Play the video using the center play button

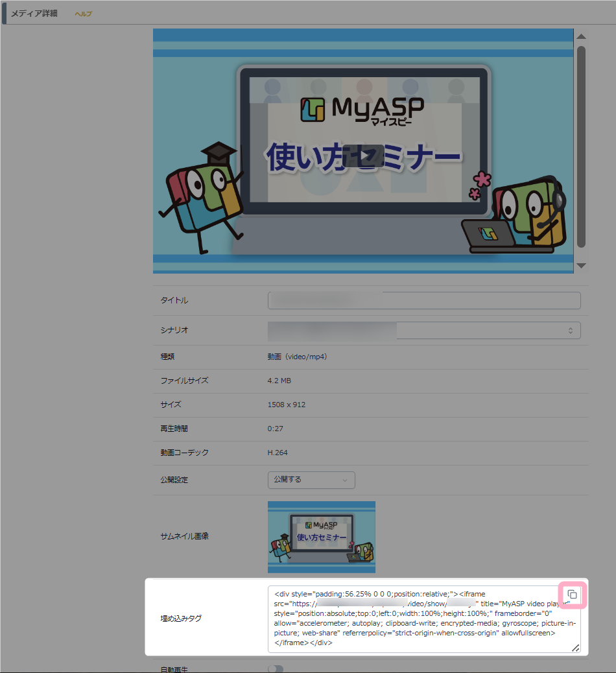tap(363, 156)
